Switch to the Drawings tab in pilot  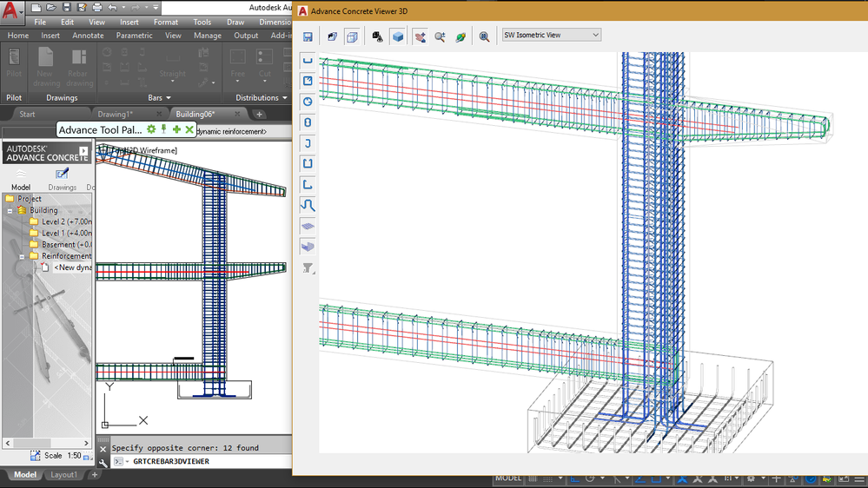(62, 179)
